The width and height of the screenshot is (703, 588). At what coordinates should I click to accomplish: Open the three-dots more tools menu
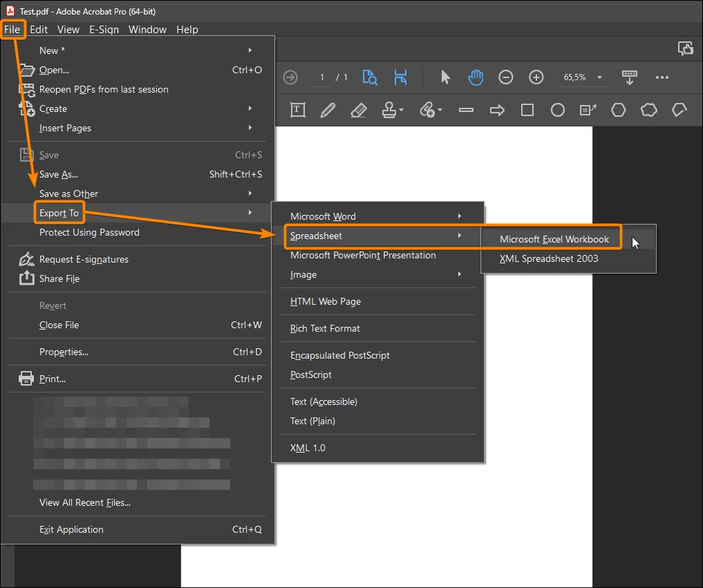[x=662, y=77]
